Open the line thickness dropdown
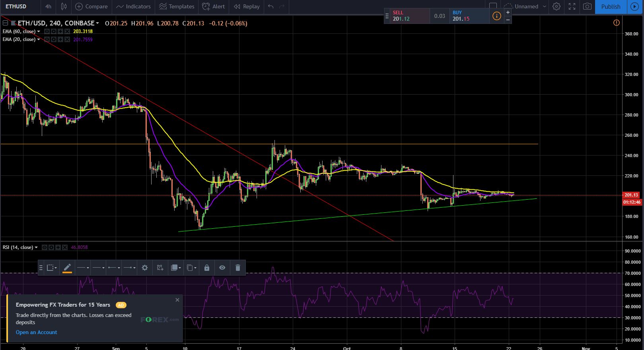644x350 pixels. click(x=83, y=268)
